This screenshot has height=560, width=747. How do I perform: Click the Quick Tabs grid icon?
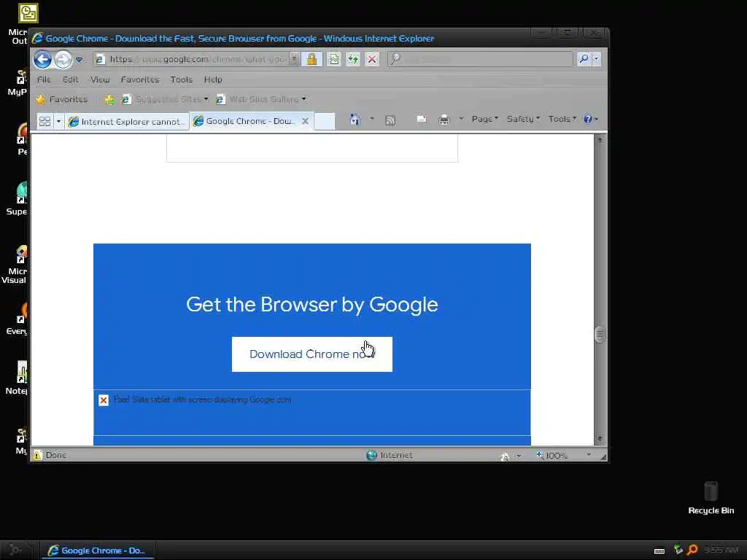click(x=44, y=122)
